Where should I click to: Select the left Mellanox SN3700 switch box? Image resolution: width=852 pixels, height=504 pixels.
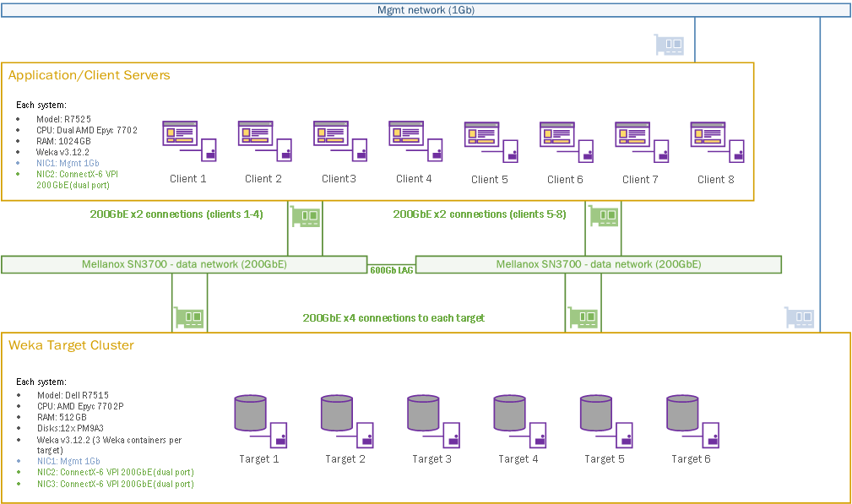point(183,264)
